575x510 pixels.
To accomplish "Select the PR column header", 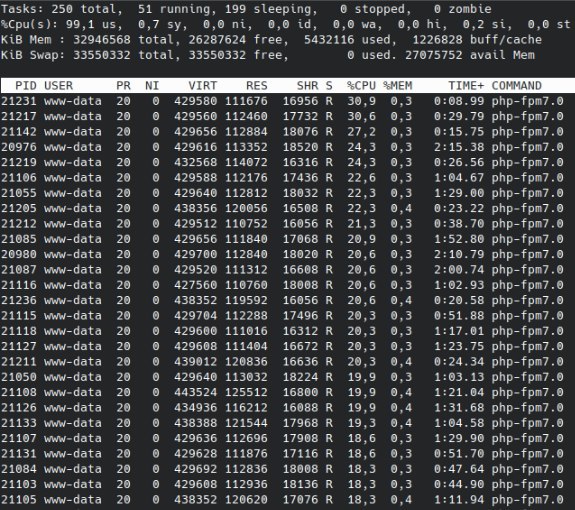I will click(123, 85).
